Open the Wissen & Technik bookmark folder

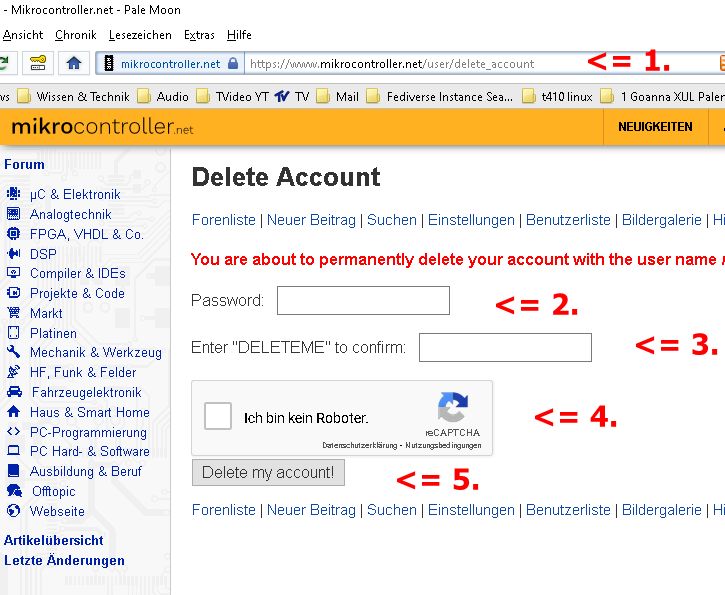74,97
